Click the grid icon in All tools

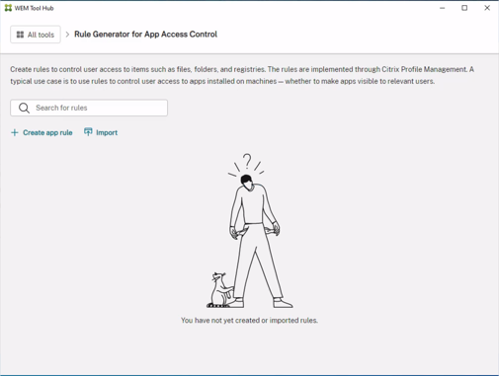coord(20,35)
